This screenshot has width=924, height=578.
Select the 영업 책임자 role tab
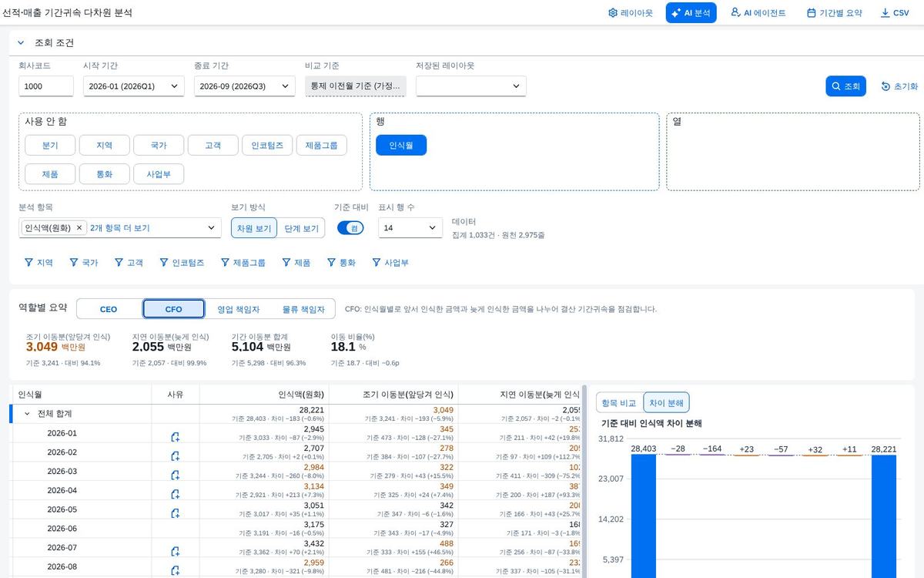(239, 309)
